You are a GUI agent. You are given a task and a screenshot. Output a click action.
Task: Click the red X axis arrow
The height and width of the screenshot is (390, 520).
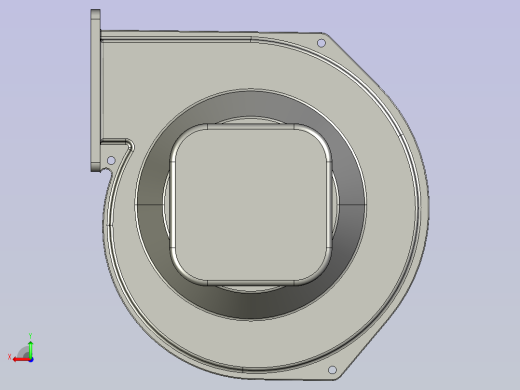(x=22, y=360)
